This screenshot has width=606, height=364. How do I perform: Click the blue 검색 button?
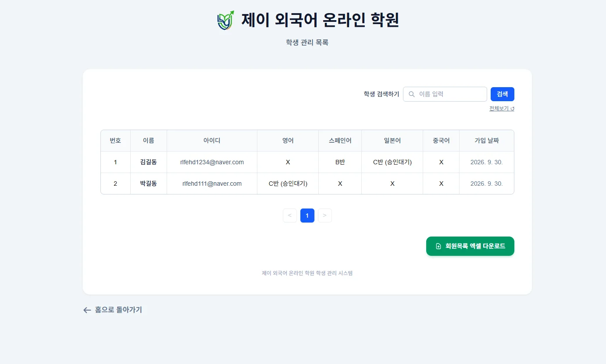(x=503, y=94)
